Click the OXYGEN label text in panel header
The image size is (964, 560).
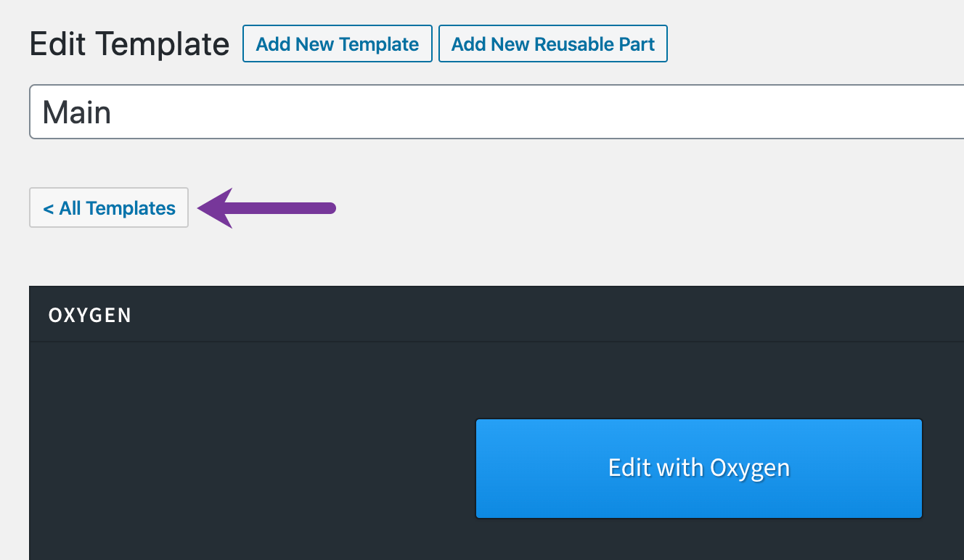(90, 316)
